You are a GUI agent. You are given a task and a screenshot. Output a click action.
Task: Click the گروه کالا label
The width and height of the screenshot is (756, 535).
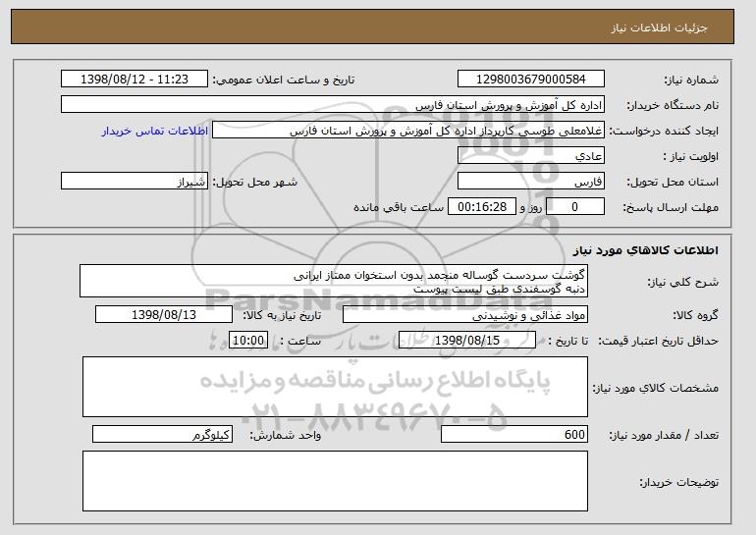pos(696,315)
